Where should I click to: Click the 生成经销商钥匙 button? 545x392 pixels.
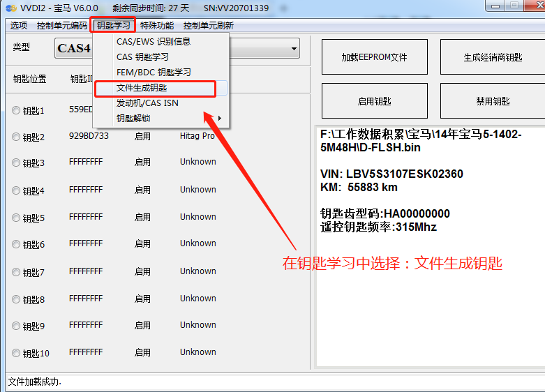(x=493, y=57)
